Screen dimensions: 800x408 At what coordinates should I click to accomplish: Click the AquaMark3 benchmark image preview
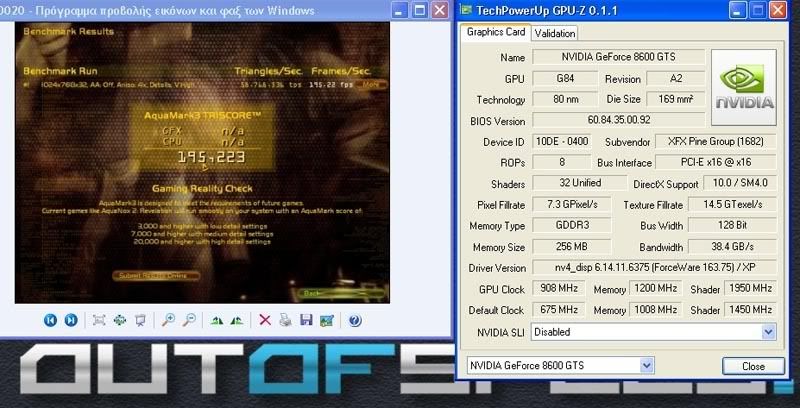tap(202, 163)
